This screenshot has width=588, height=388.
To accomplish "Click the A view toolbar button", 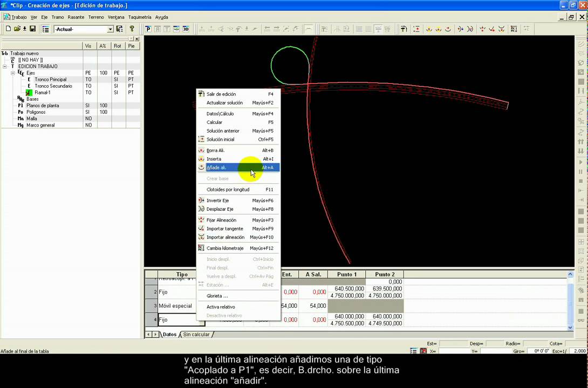I will (x=158, y=29).
